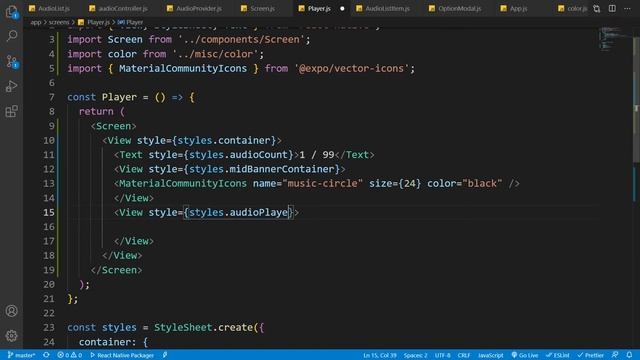The height and width of the screenshot is (360, 640).
Task: Click icon right of React Native Packager
Action: (165, 355)
